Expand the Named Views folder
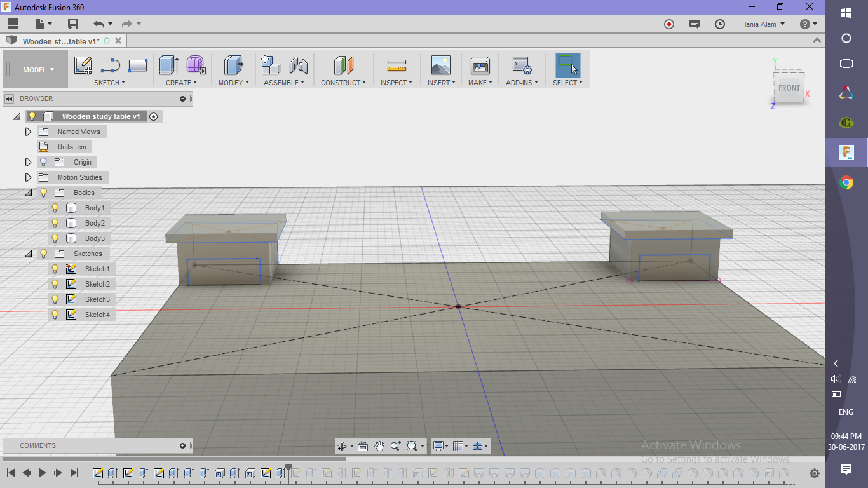 coord(28,132)
